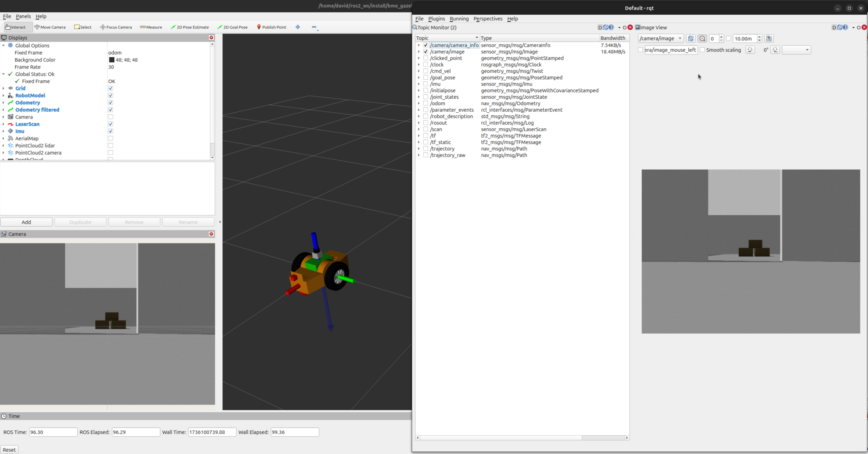This screenshot has width=868, height=454.
Task: Check the /odom topic checkbox
Action: click(x=426, y=103)
